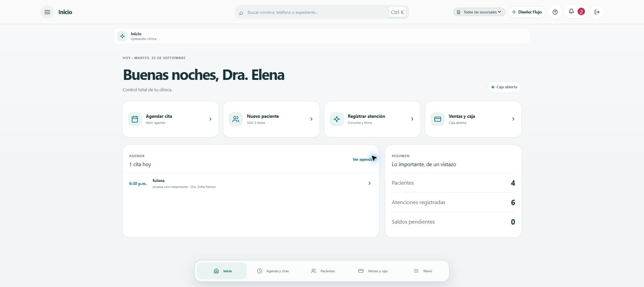
Task: Open notifications bell icon
Action: pos(571,11)
